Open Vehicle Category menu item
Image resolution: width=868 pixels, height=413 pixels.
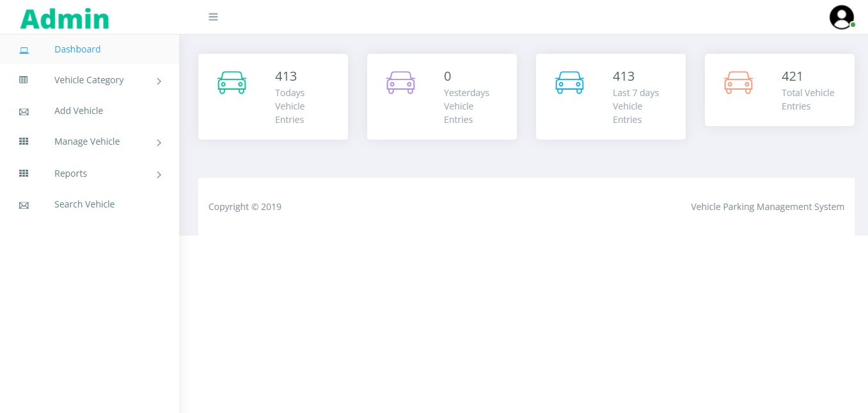[89, 80]
